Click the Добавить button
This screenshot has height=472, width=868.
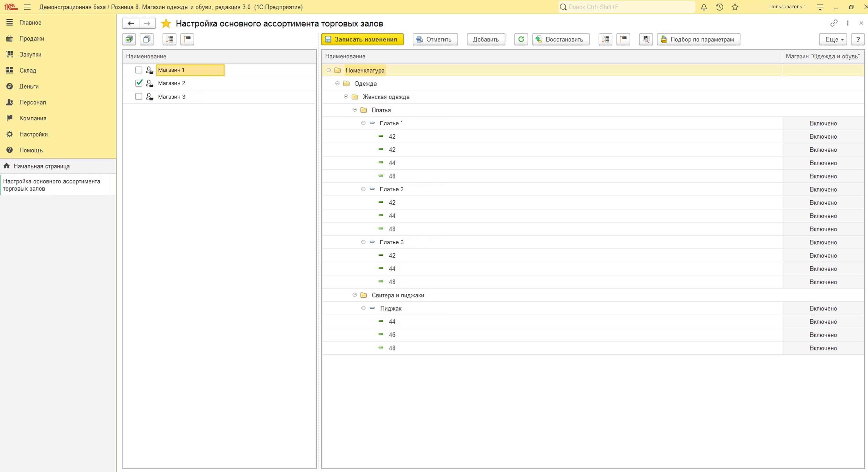click(x=485, y=39)
